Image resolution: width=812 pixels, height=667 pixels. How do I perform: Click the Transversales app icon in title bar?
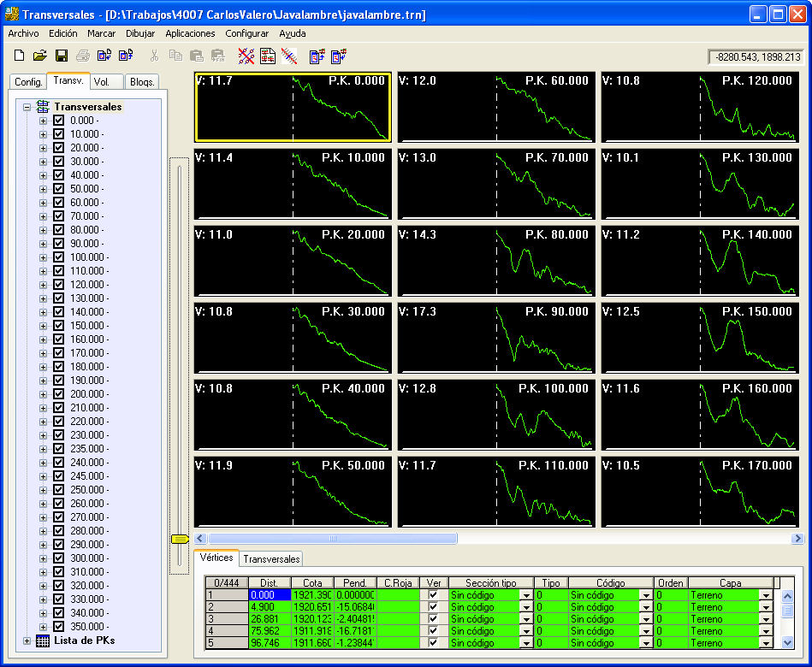pyautogui.click(x=11, y=14)
